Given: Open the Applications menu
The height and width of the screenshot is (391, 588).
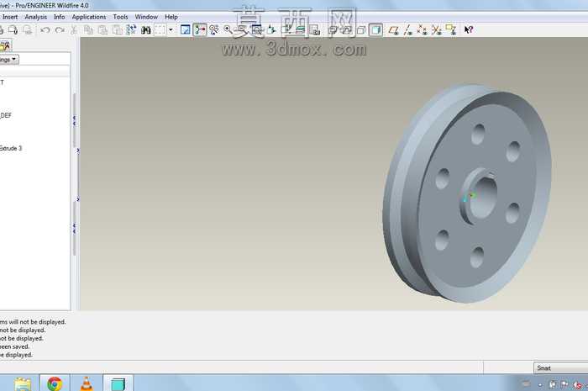Looking at the screenshot, I should click(x=89, y=17).
